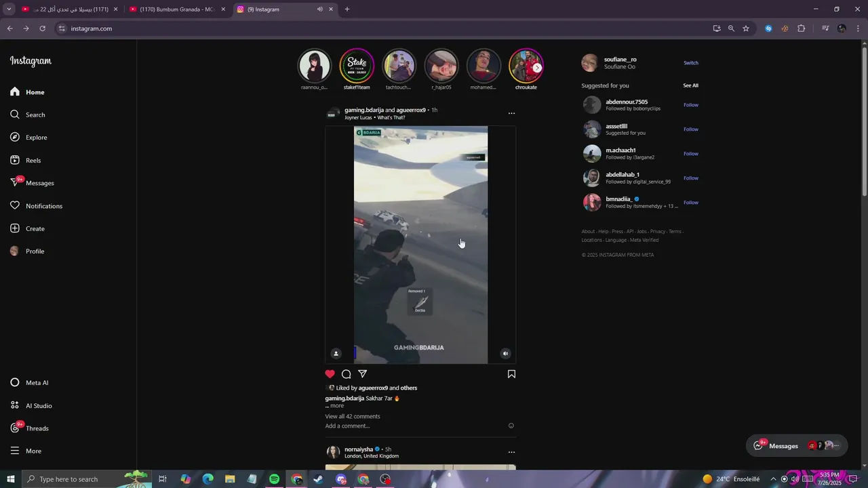Open Chrome menu with three dots

pos(858,28)
